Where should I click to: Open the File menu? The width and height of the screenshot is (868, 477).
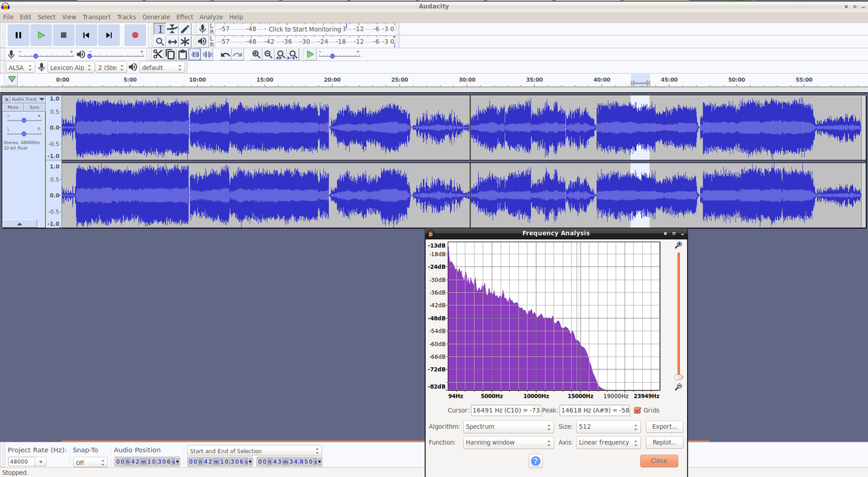tap(8, 17)
